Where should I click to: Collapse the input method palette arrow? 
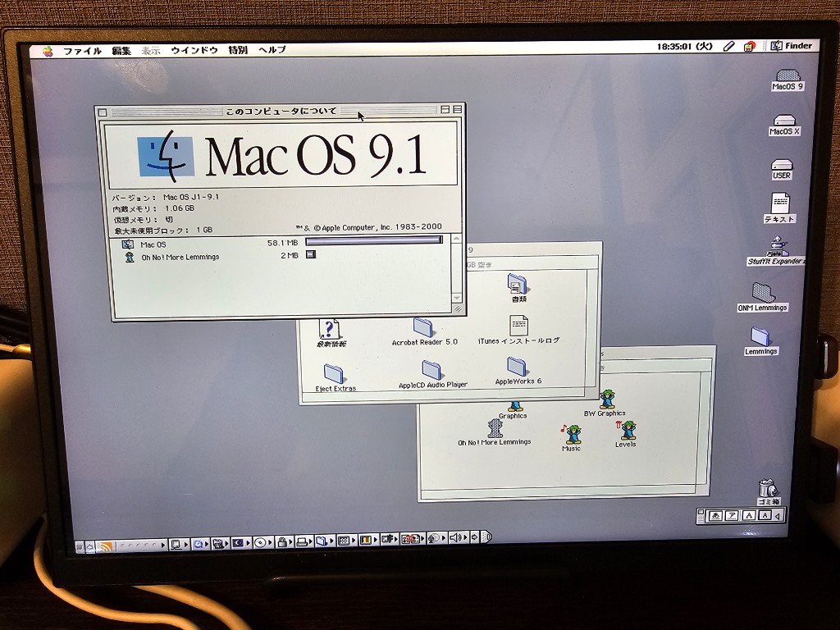pos(776,516)
